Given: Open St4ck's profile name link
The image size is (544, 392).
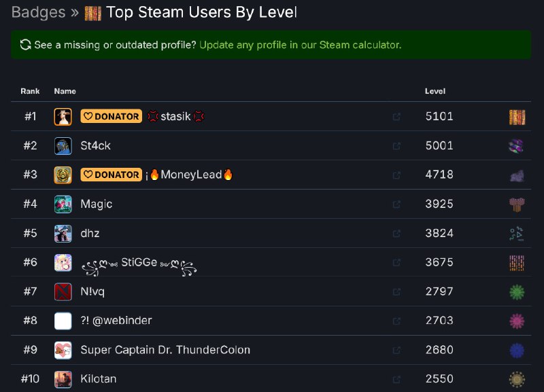Looking at the screenshot, I should [x=95, y=145].
